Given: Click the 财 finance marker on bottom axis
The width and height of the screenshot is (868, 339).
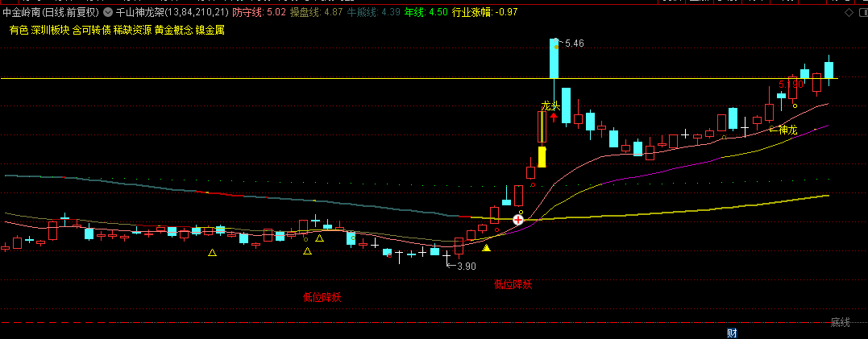Looking at the screenshot, I should pyautogui.click(x=732, y=333).
